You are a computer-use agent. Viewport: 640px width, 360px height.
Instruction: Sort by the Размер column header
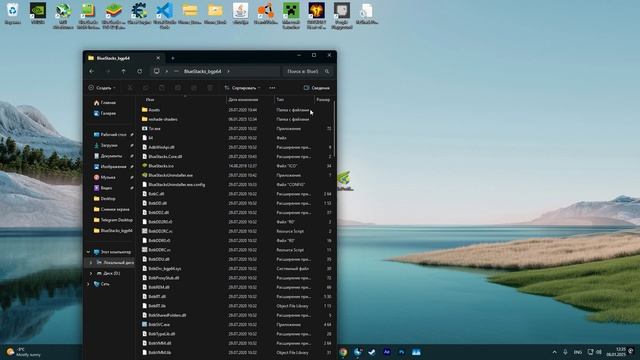pos(323,100)
